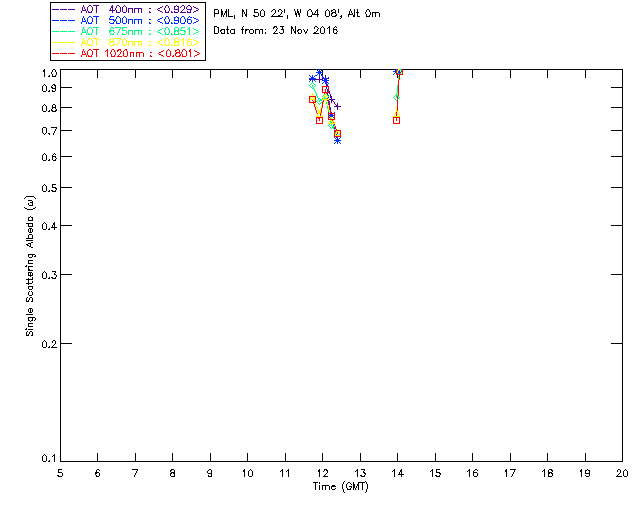640x512 pixels.
Task: Click the AOT 675nm legend entry
Action: (126, 31)
